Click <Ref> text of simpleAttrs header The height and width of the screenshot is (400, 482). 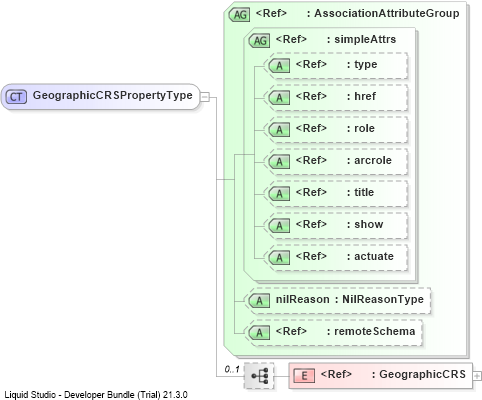[x=291, y=39]
